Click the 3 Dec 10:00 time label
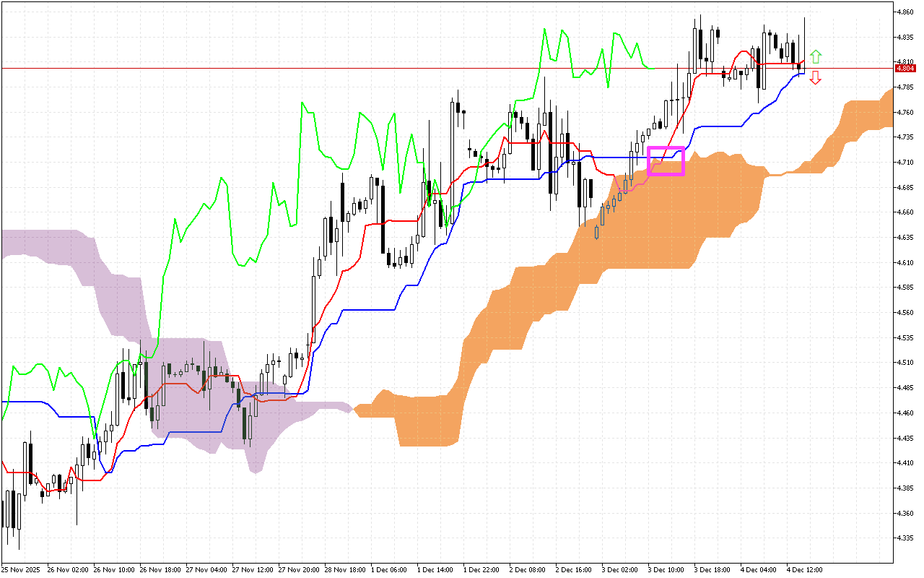Screen dimensions: 924x578 tap(666, 569)
